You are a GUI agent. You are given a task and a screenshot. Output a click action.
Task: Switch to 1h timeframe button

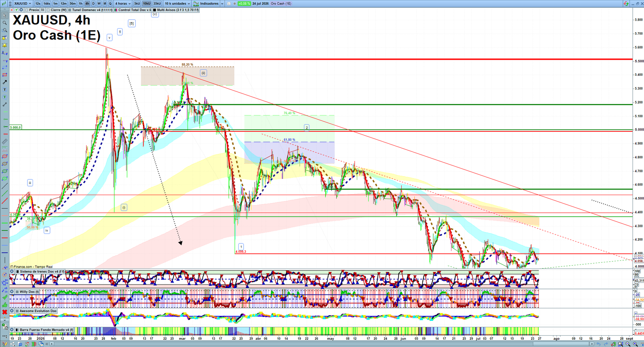tap(80, 4)
